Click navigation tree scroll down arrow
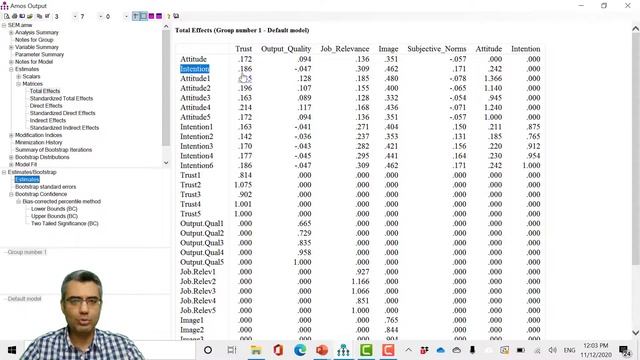Screen dimensions: 640x360 [166, 162]
